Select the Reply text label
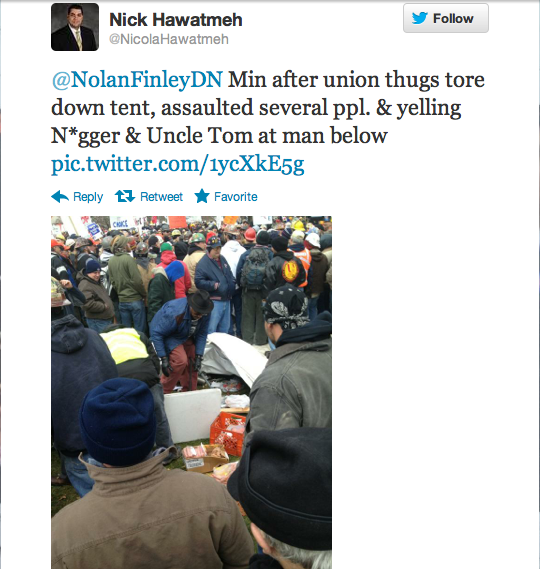This screenshot has height=569, width=540. (x=88, y=197)
